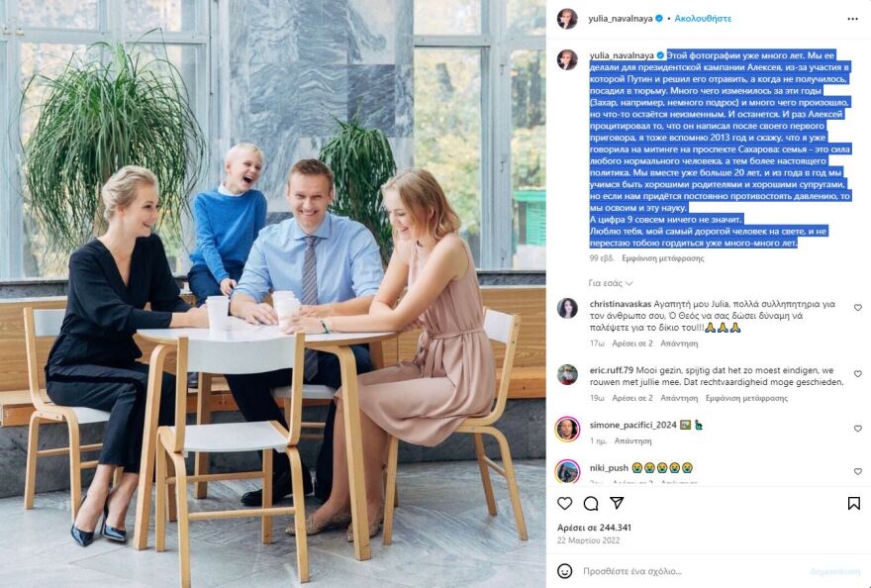The height and width of the screenshot is (588, 871).
Task: Open emoji picker beside comment field
Action: pyautogui.click(x=565, y=571)
